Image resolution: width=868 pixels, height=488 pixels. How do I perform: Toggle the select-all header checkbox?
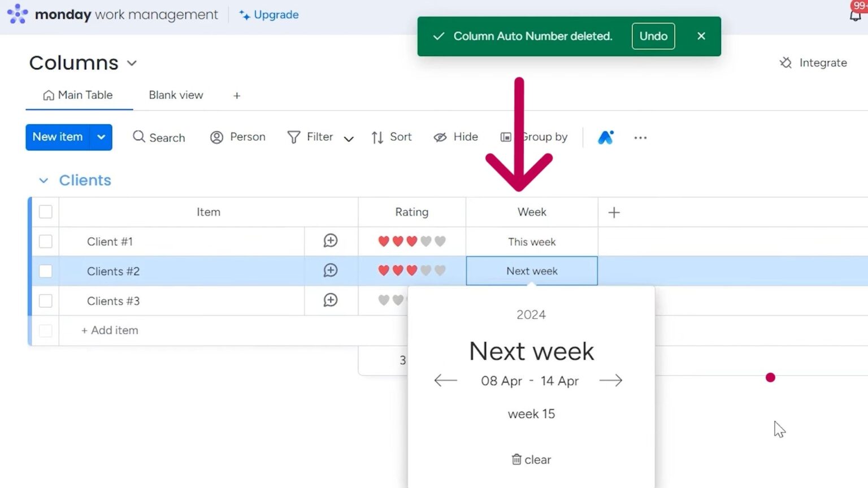coord(46,212)
